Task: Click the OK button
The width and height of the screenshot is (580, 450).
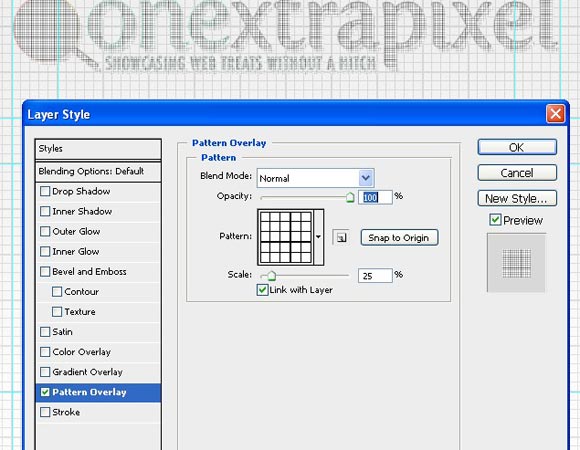Action: point(517,147)
